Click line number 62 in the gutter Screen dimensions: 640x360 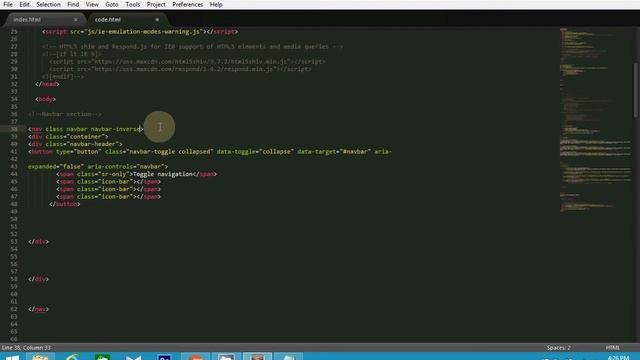14,309
